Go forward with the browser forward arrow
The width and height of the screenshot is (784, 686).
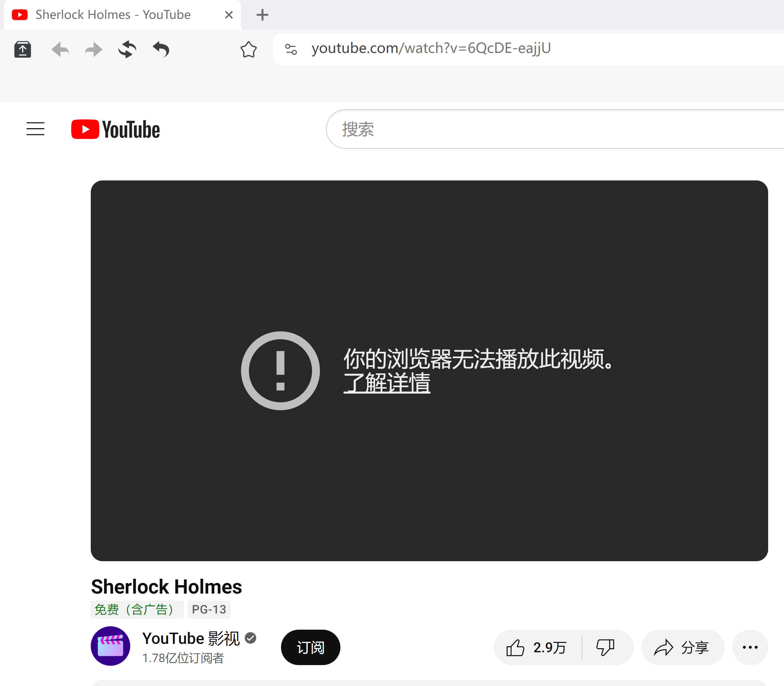click(93, 49)
